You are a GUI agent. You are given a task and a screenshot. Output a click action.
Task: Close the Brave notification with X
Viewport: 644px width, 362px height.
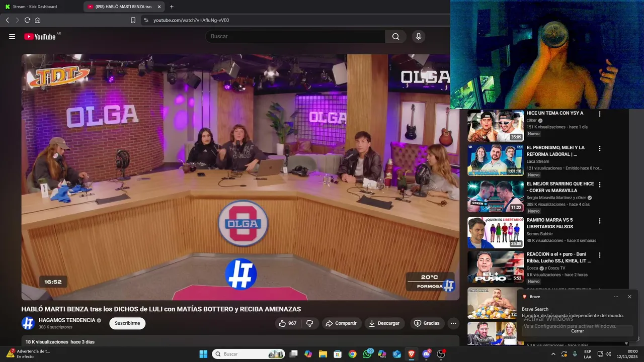coord(629,297)
